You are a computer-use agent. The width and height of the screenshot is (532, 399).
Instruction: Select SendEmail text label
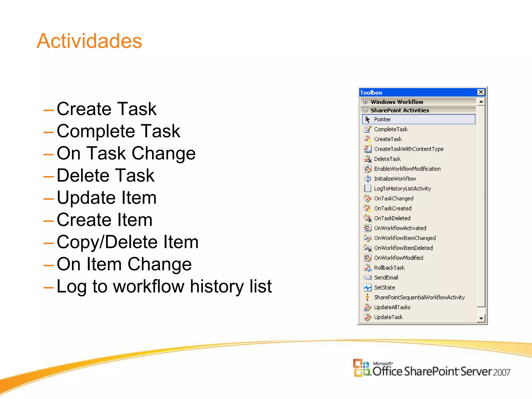click(386, 277)
